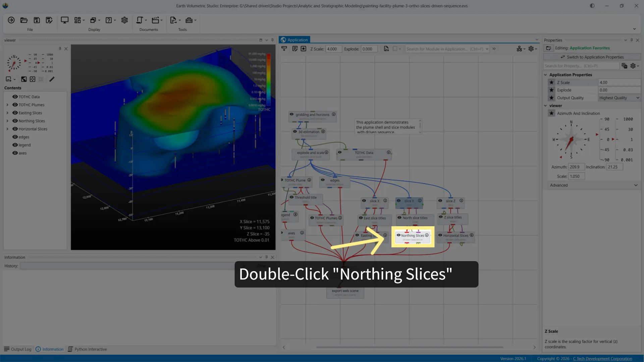Collapse the Application Properties section
This screenshot has width=644, height=362.
coord(545,75)
